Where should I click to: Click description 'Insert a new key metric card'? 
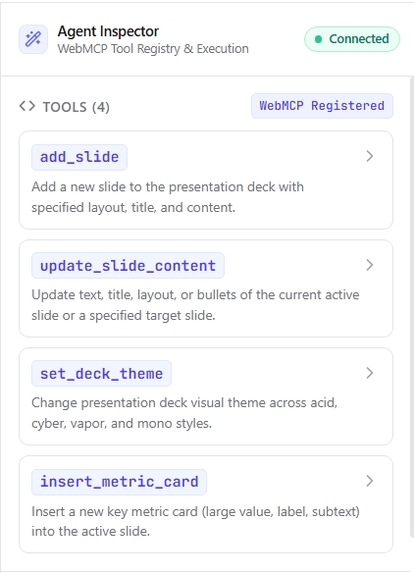195,521
